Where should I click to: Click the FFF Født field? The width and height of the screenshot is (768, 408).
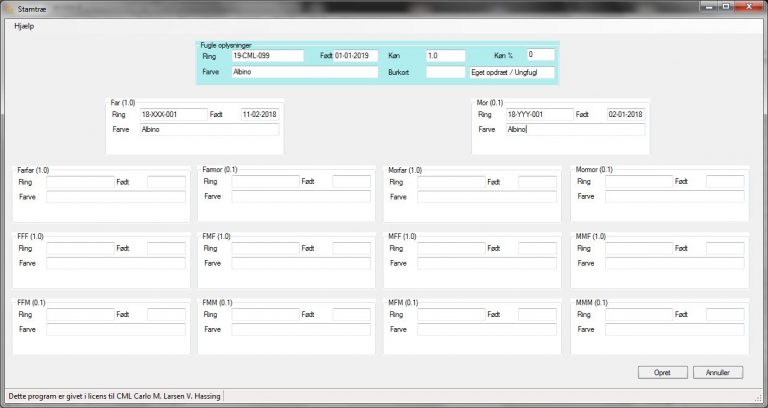tap(167, 248)
